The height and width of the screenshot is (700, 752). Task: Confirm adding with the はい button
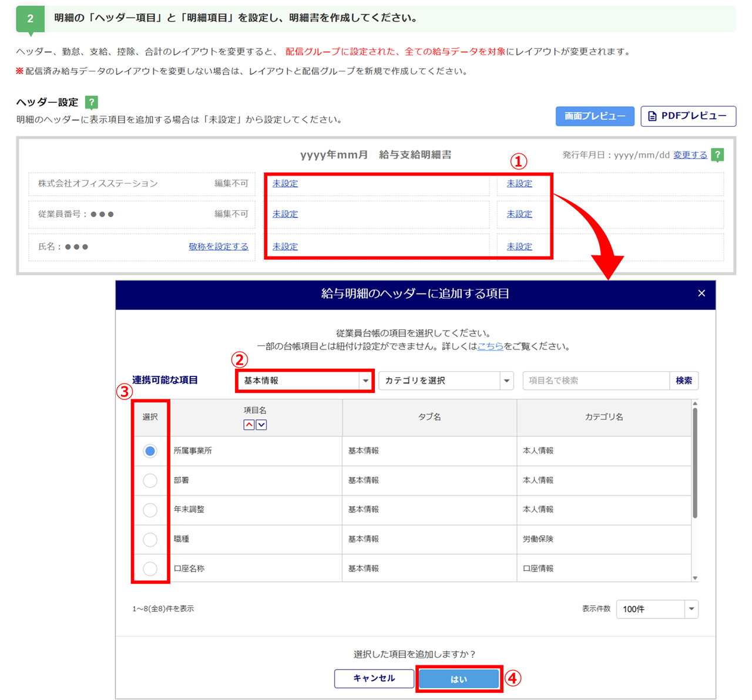(458, 679)
